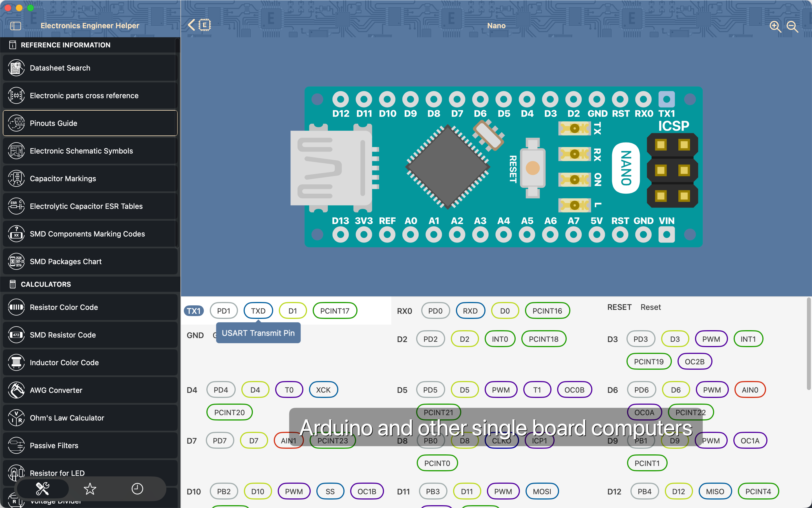Open the Ohm's Law Calculator icon
This screenshot has height=508, width=812.
16,418
